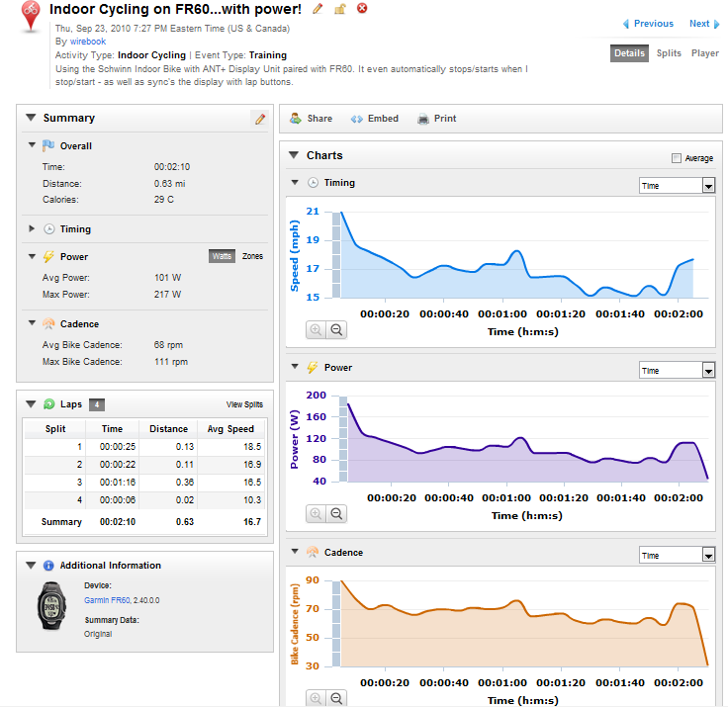
Task: Zoom in on the Timing speed chart
Action: (316, 330)
